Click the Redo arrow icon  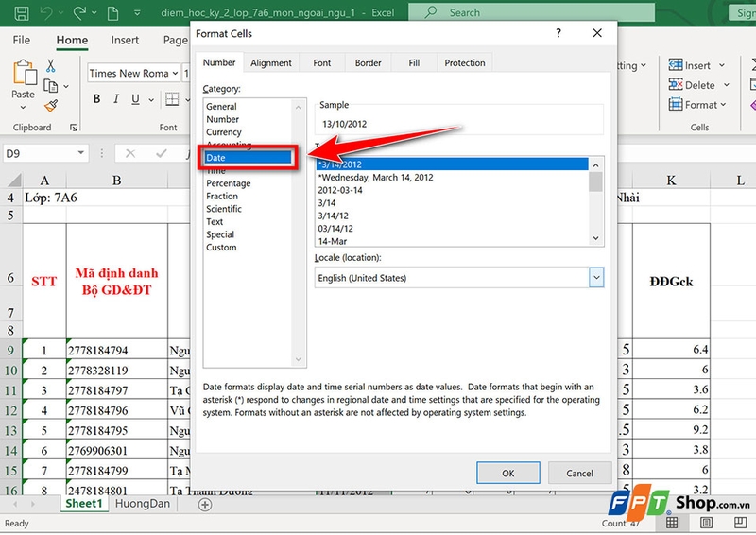click(79, 12)
